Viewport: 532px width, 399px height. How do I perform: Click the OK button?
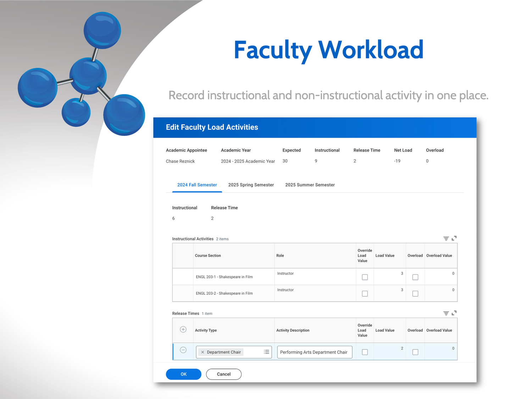183,374
